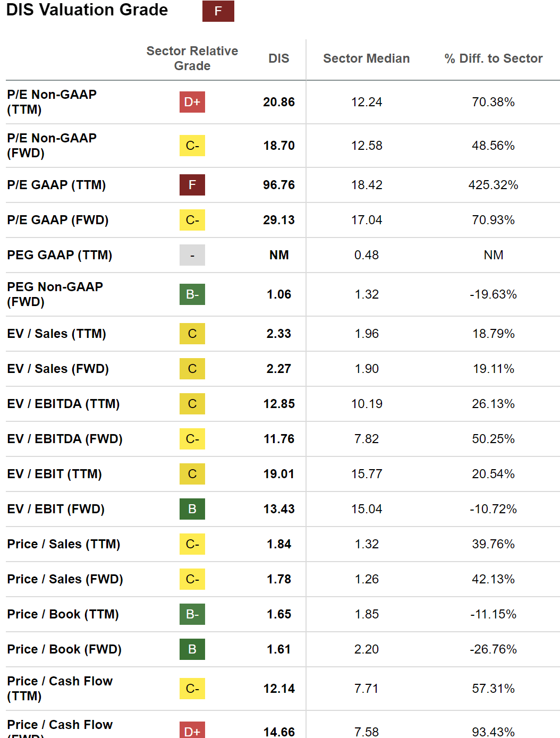Click the Sector Relative Grade column header

192,58
